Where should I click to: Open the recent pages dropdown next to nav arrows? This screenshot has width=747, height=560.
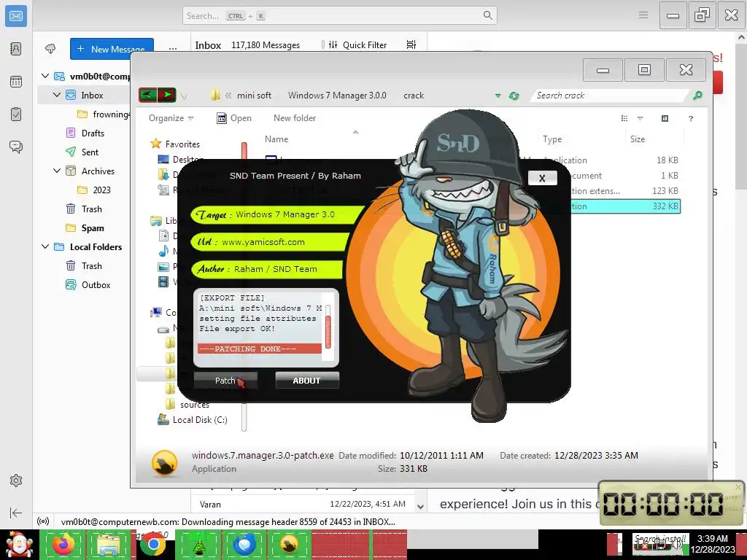point(183,96)
